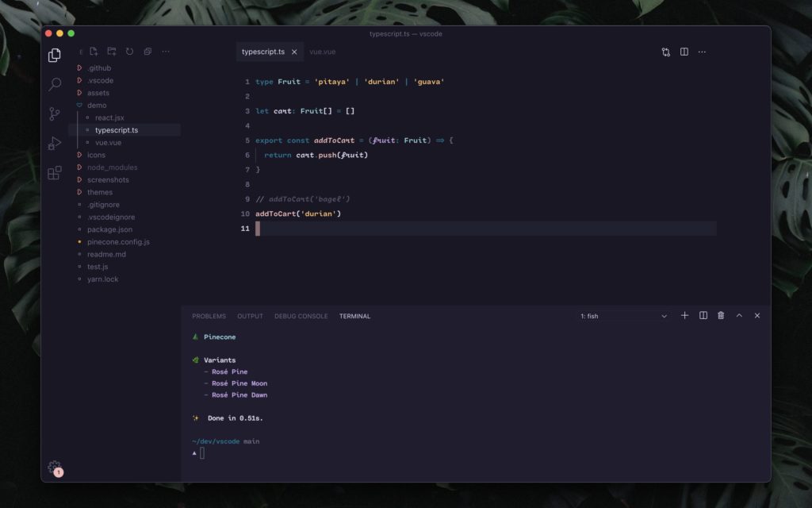
Task: Collapse all folders in explorer
Action: tap(147, 52)
